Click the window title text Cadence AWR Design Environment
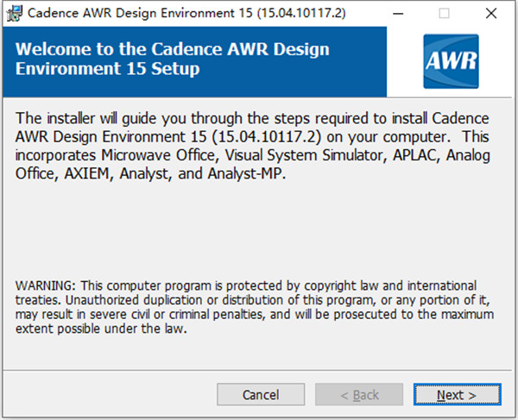The width and height of the screenshot is (518, 420). (131, 13)
